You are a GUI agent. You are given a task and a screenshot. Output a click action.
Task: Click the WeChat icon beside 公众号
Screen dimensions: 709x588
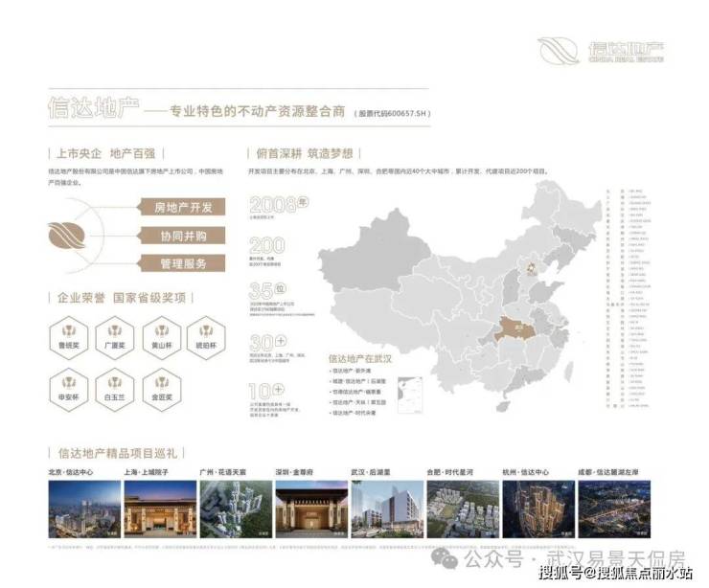[x=445, y=558]
